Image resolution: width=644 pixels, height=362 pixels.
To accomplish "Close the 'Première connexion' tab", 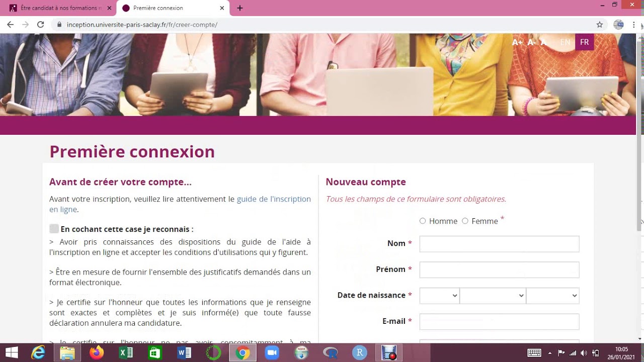I will (x=222, y=8).
